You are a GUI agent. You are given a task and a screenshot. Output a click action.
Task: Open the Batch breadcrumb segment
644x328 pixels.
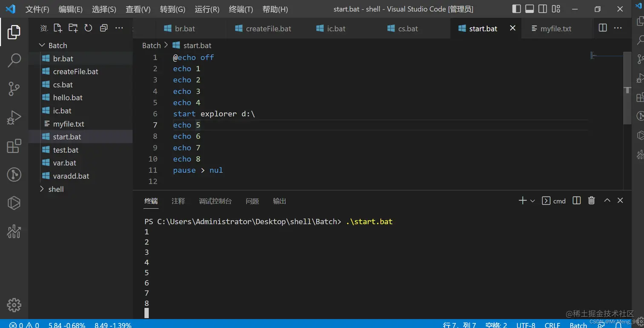point(151,45)
